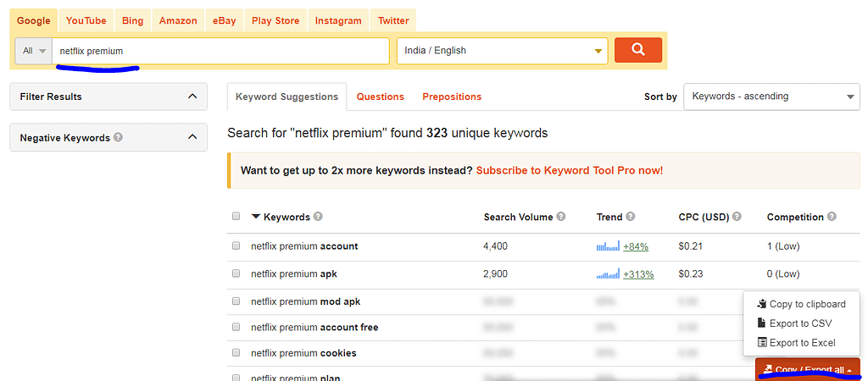Click keyword text netflix premium account

click(304, 246)
